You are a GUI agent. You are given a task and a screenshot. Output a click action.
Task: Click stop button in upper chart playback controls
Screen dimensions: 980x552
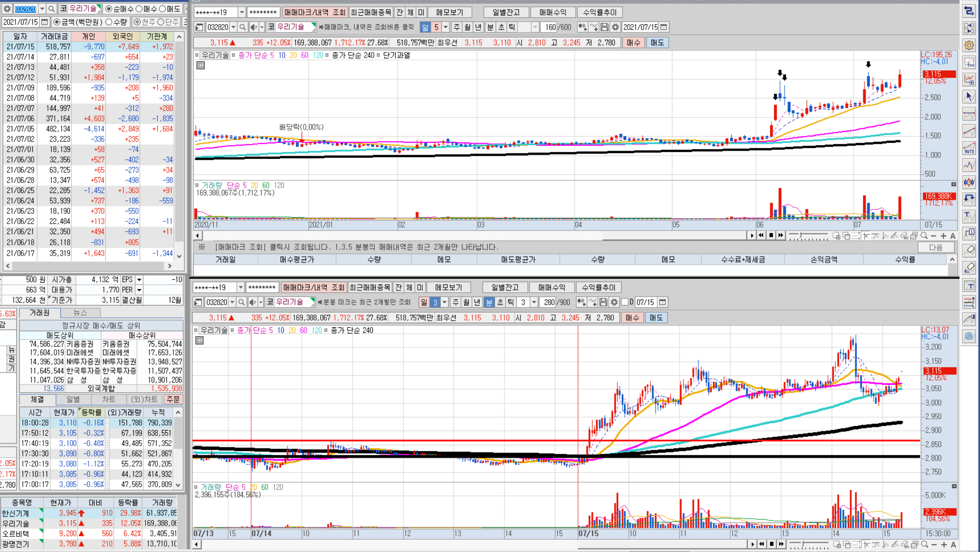coord(771,236)
